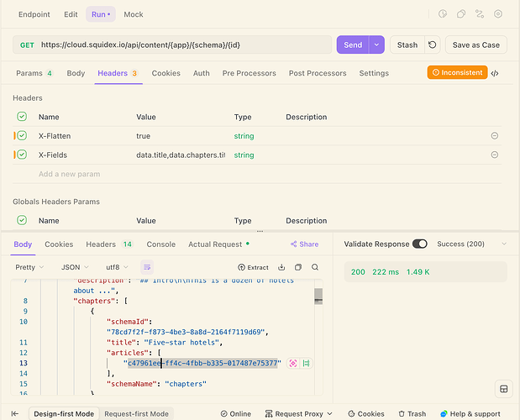Open the Pre Processors tab
Screen dimensions: 520x420
coord(249,73)
